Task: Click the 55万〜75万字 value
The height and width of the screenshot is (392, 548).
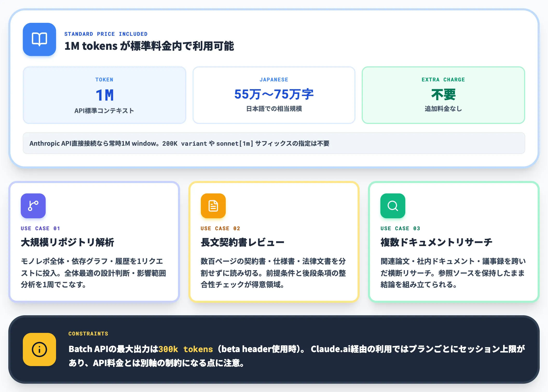Action: 274,94
